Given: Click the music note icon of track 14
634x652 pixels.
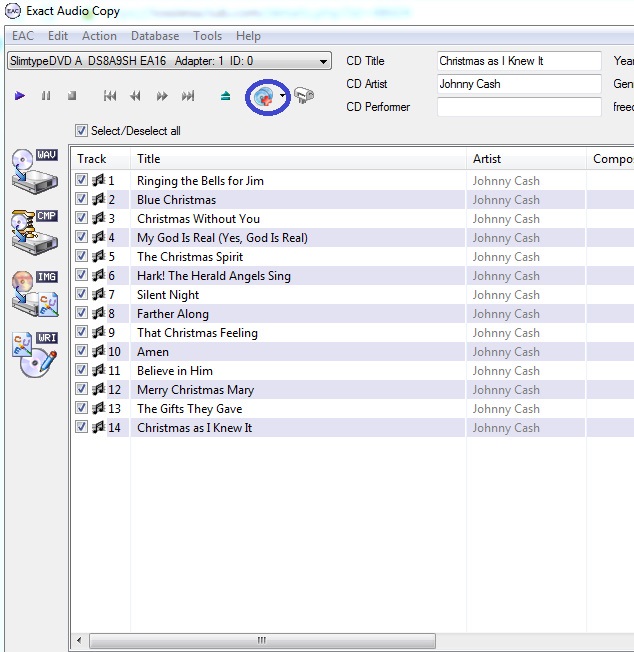Looking at the screenshot, I should coord(99,427).
